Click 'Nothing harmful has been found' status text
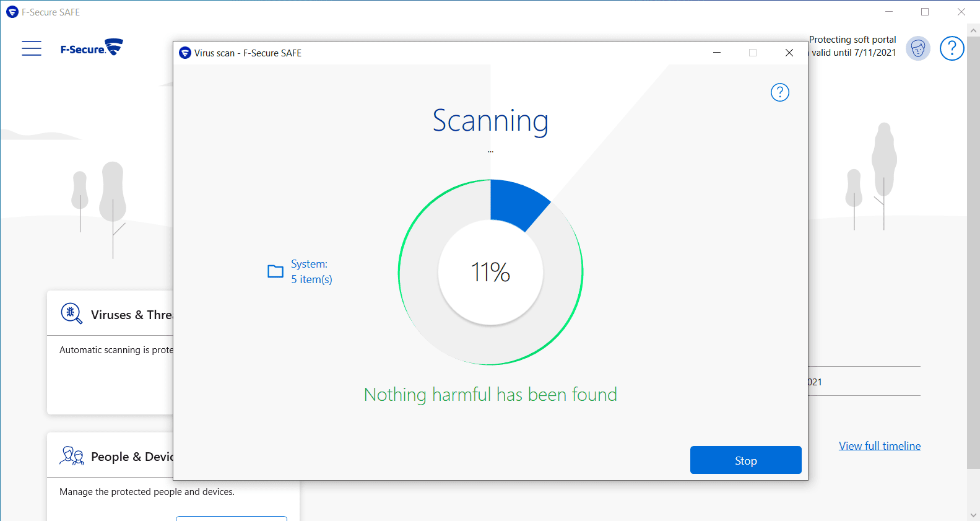The height and width of the screenshot is (521, 980). (x=490, y=395)
